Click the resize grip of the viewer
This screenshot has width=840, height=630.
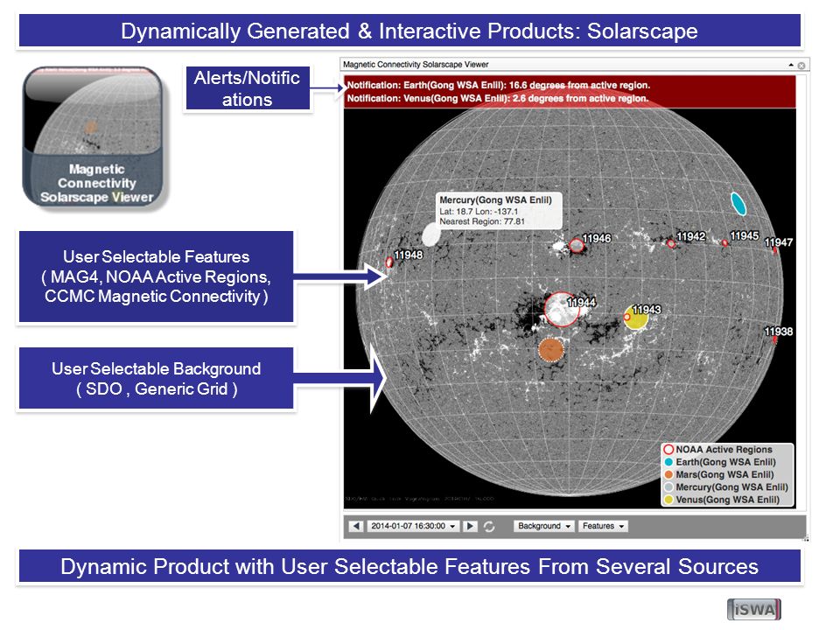point(805,538)
